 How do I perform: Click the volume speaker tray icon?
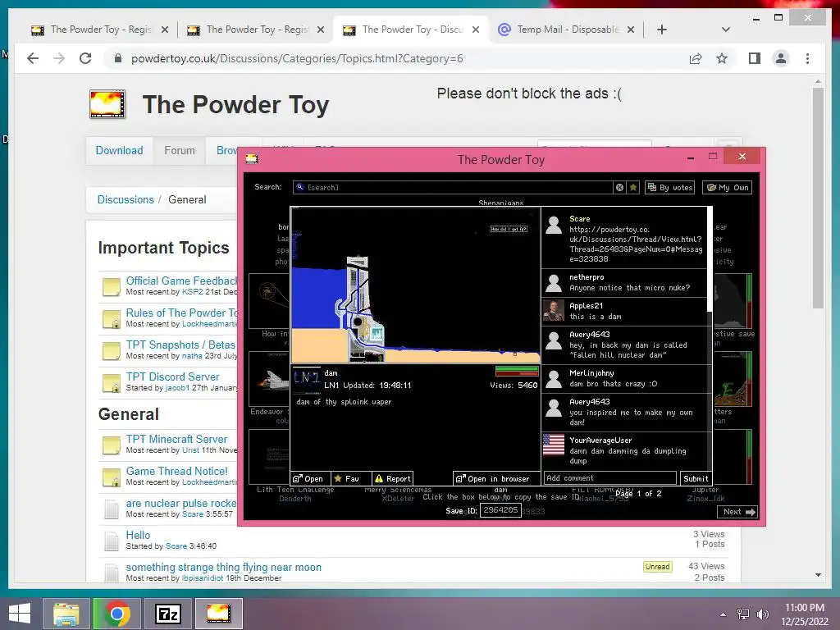762,614
